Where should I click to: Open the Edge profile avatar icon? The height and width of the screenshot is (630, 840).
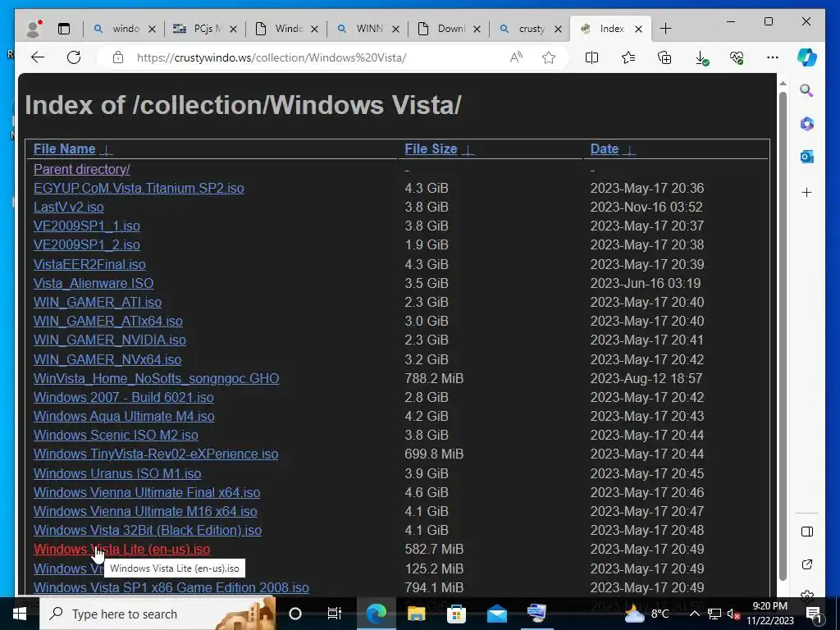pyautogui.click(x=34, y=29)
